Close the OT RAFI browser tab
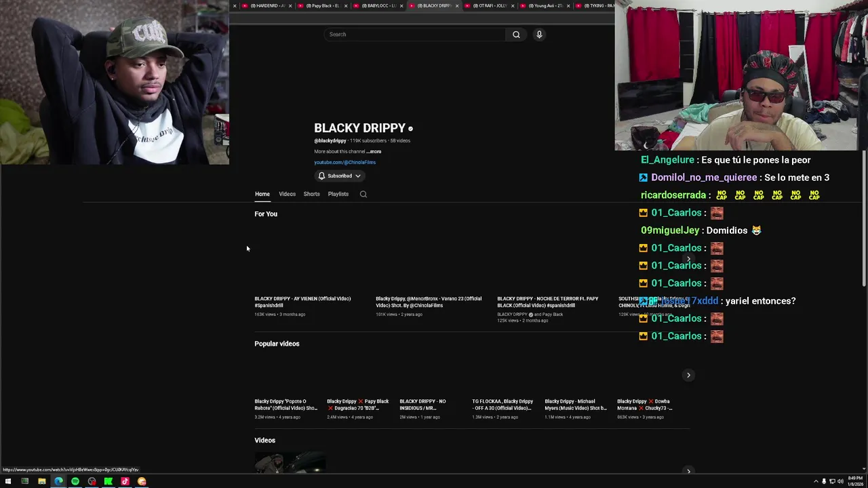Screen dimensions: 868x488 [x=513, y=6]
